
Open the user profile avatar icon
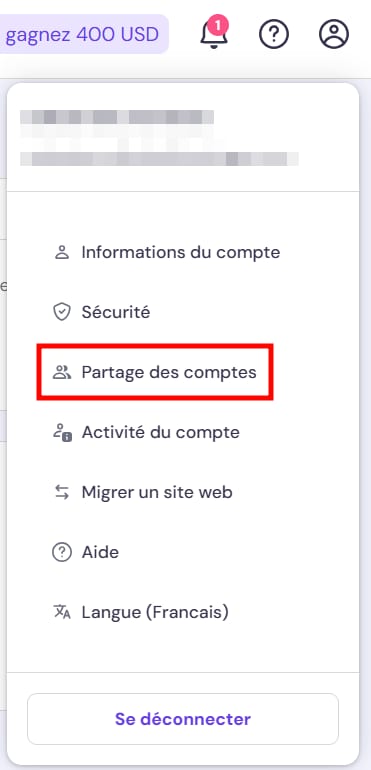pos(334,34)
